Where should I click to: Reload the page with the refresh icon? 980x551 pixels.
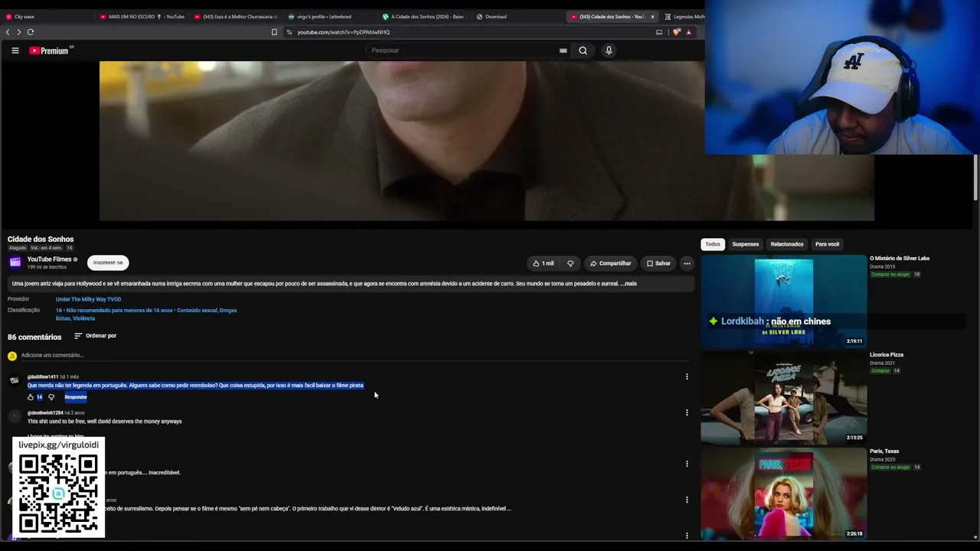click(31, 32)
